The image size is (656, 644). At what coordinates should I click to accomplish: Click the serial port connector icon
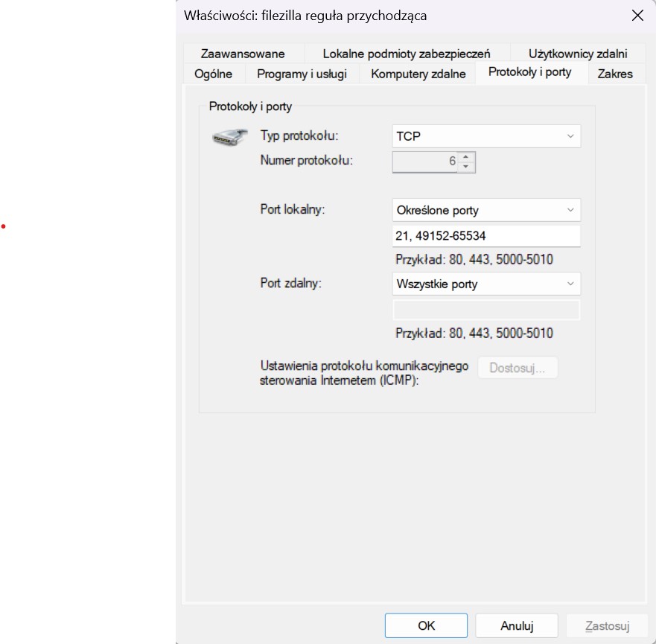click(x=228, y=138)
